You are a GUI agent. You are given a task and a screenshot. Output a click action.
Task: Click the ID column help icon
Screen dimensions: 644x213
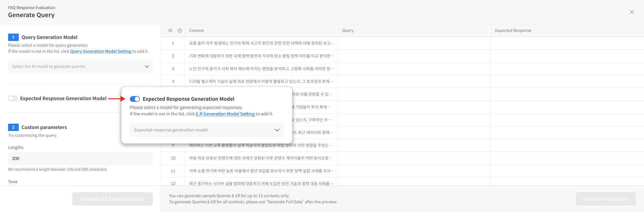[x=180, y=31]
